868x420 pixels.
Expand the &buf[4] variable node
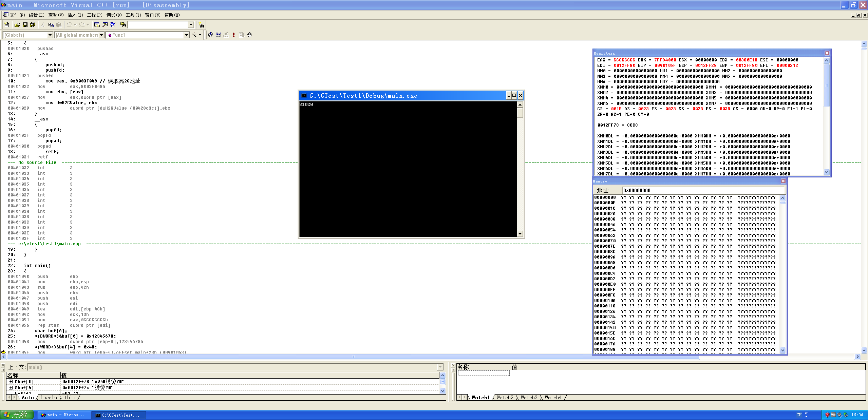click(11, 388)
